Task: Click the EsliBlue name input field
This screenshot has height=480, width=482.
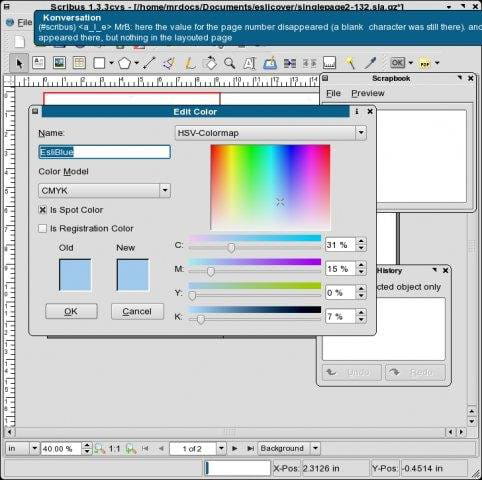Action: pos(104,152)
